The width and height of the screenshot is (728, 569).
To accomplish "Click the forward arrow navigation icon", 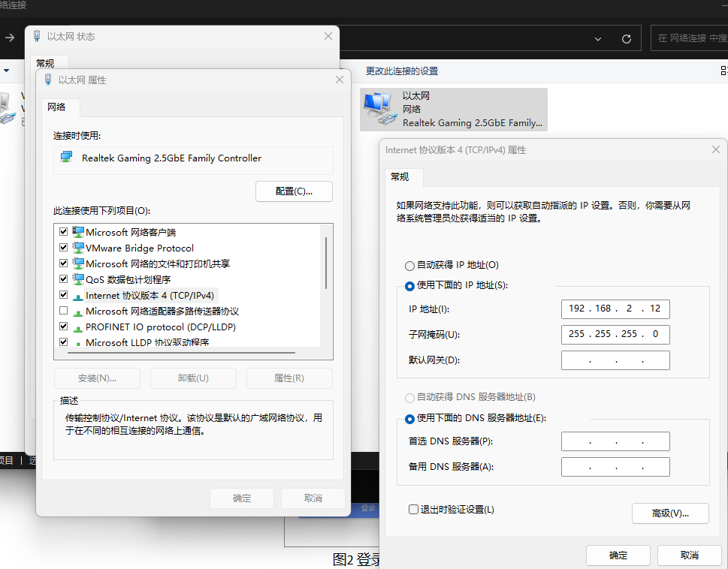I will click(x=10, y=38).
